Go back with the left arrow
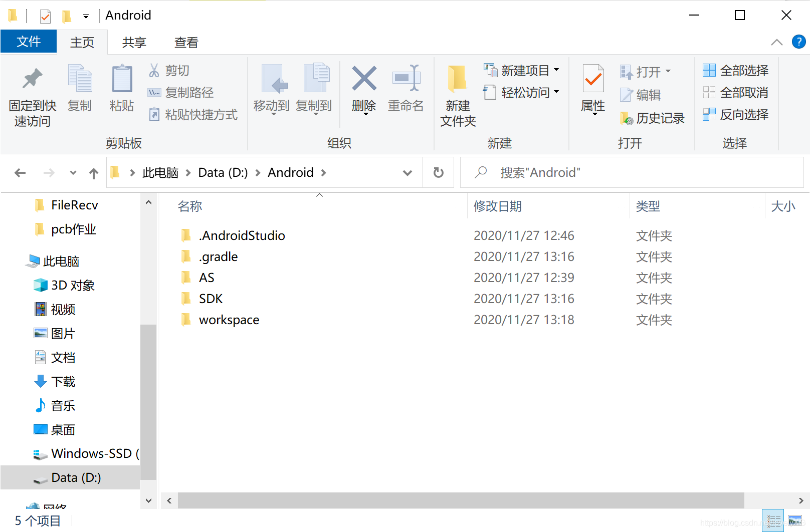 (20, 173)
